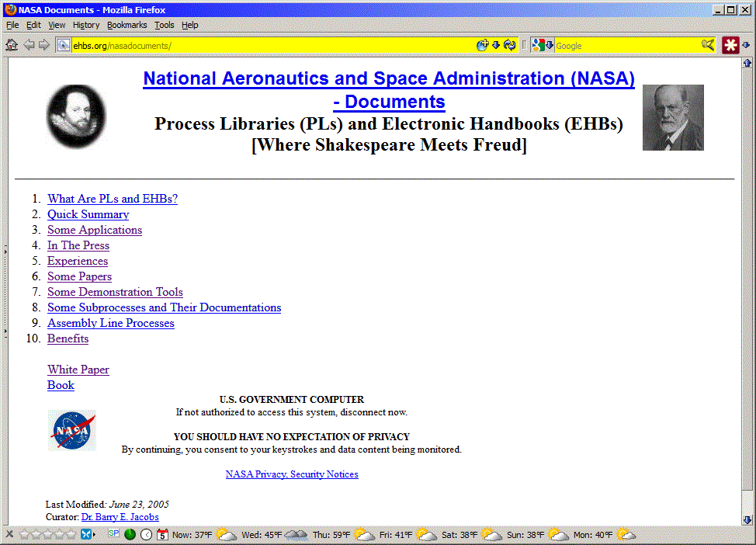Click the red asterisk toolbar icon
Image resolution: width=756 pixels, height=545 pixels.
[x=730, y=45]
